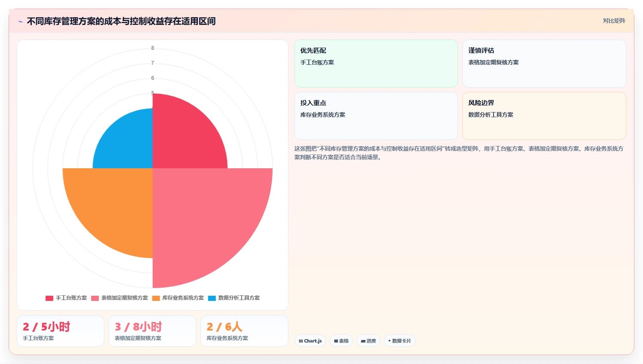Click the axis label 6 on chart
The width and height of the screenshot is (643, 364).
click(x=152, y=78)
